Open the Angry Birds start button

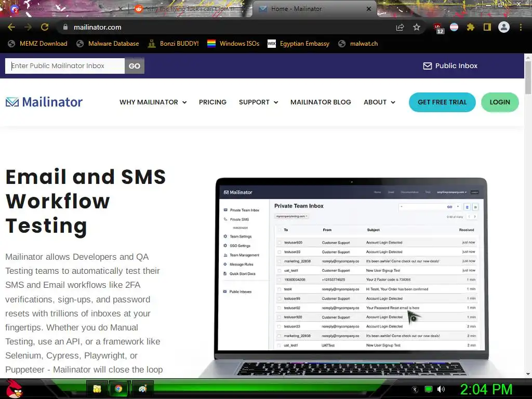[14, 389]
